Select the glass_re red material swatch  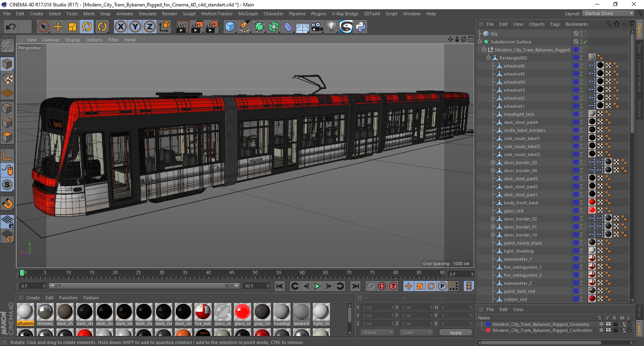[242, 315]
